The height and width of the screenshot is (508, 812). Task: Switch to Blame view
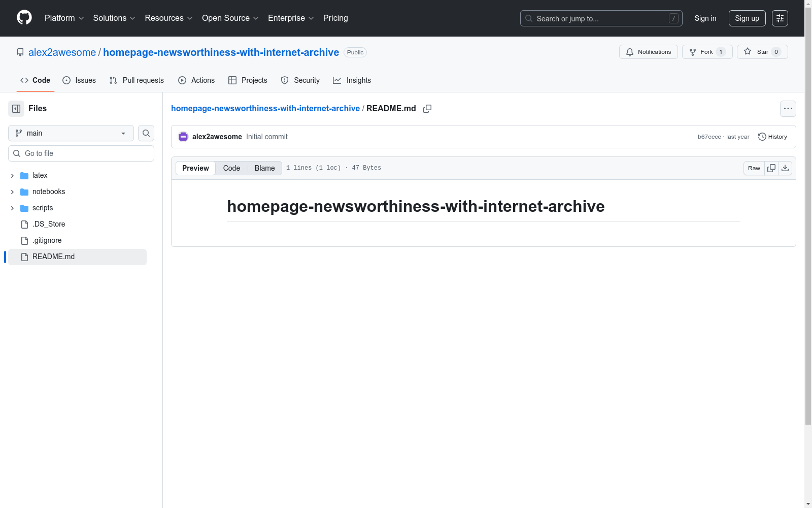pyautogui.click(x=264, y=168)
